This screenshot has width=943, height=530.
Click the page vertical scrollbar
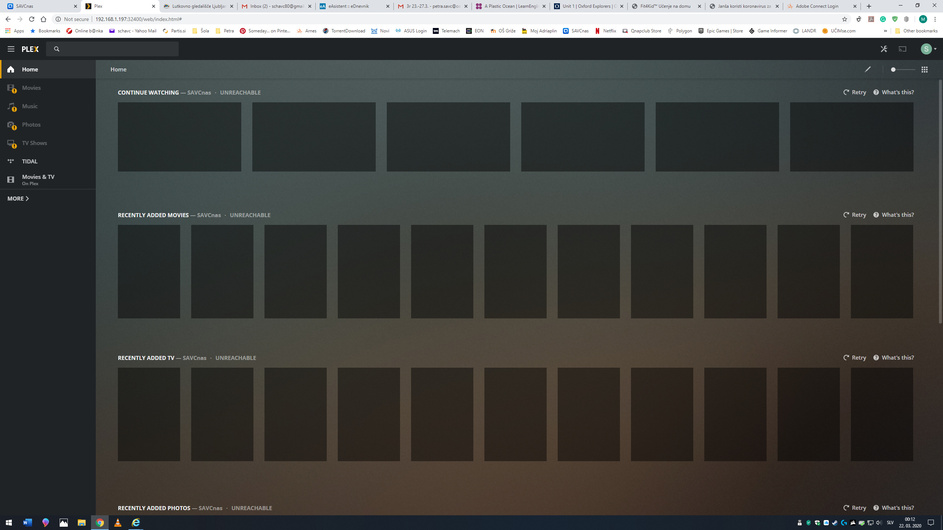click(x=940, y=202)
